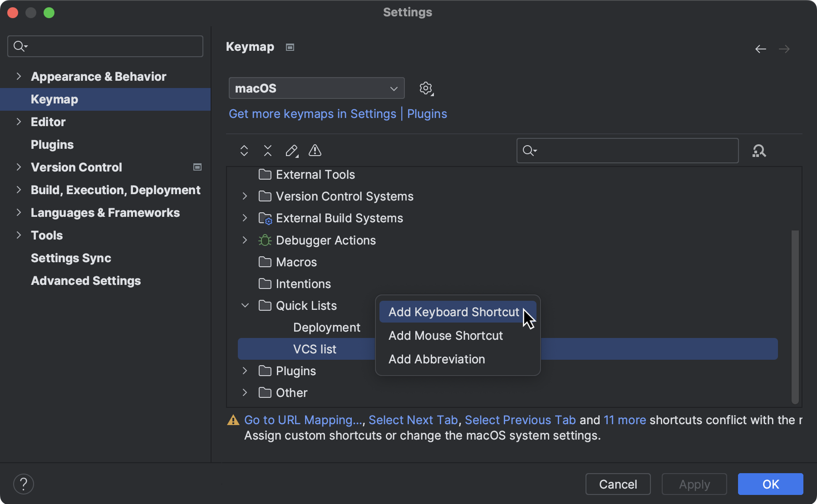Choose Add Mouse Shortcut from the menu

tap(445, 336)
